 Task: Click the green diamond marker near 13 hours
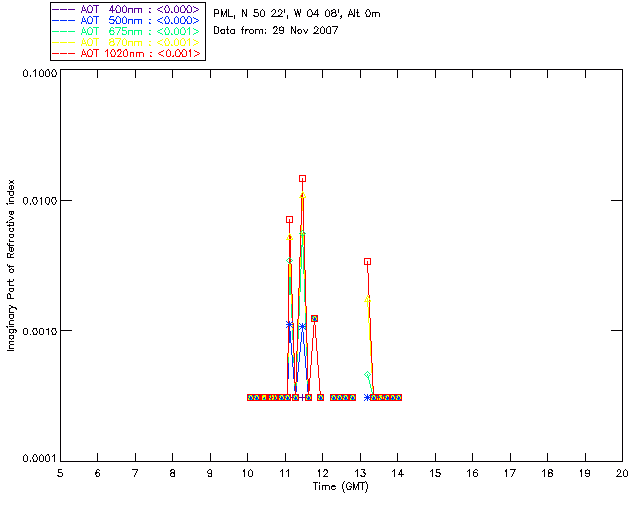pos(367,374)
